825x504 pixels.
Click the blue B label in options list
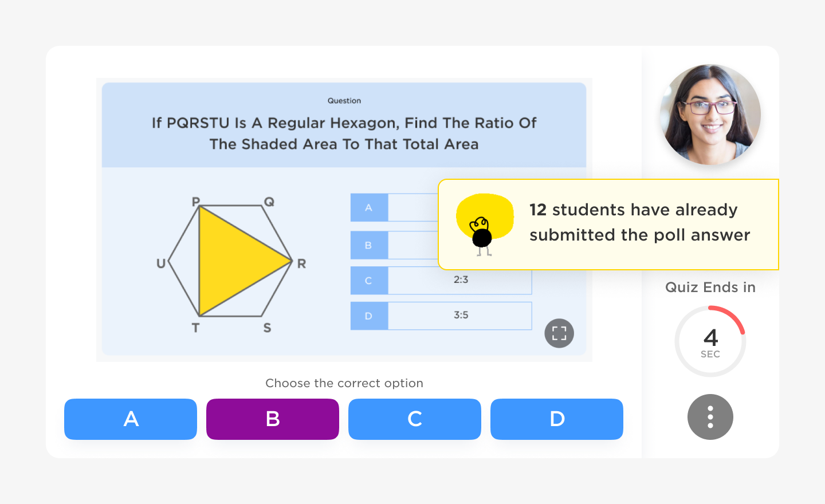[x=369, y=245]
